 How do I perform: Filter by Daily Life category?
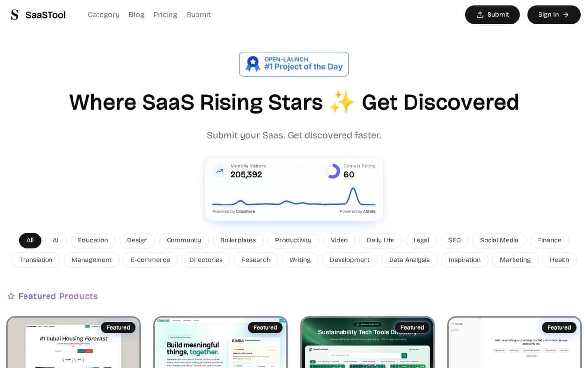coord(380,240)
